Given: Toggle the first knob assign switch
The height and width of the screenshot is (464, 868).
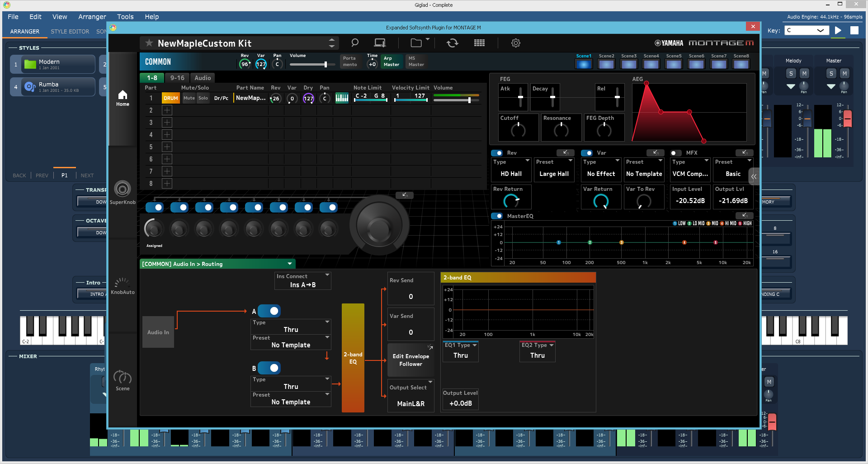Looking at the screenshot, I should point(155,207).
